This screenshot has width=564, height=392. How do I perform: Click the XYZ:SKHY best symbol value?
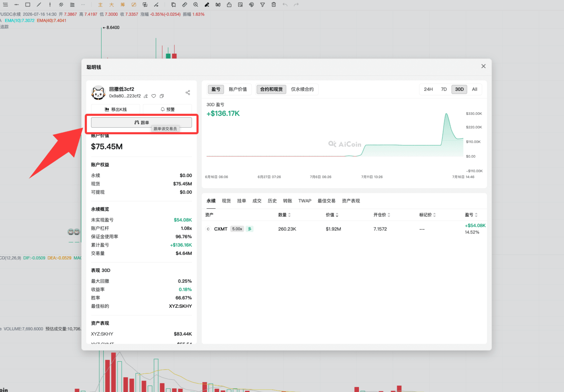[x=180, y=306]
